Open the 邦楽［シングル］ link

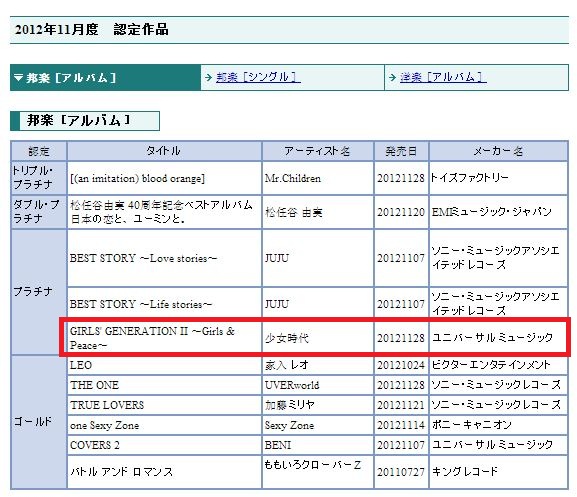point(258,77)
